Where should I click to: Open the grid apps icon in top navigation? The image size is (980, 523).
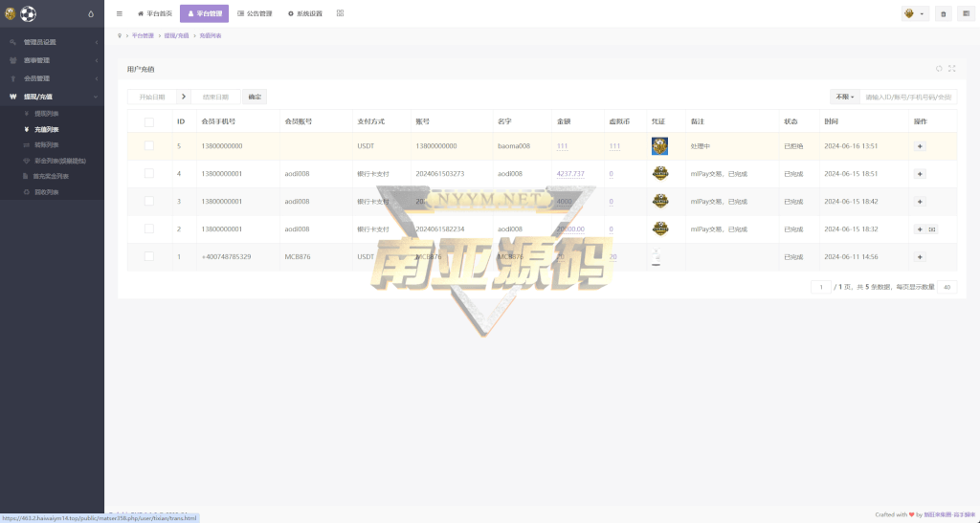coord(340,13)
